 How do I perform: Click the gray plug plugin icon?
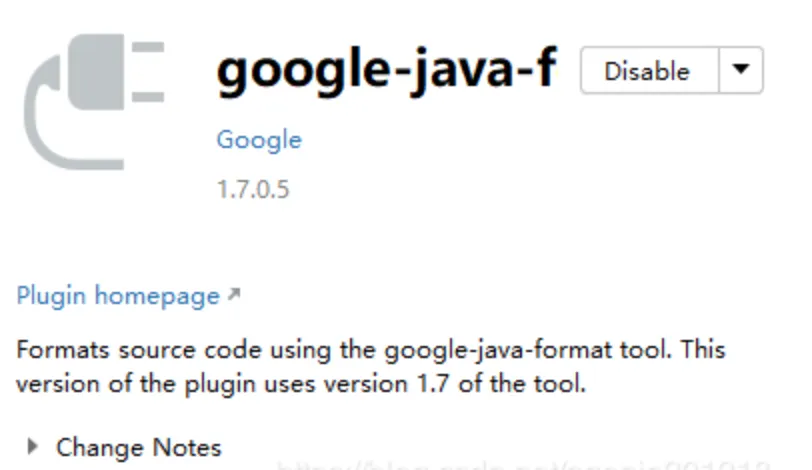[x=94, y=101]
